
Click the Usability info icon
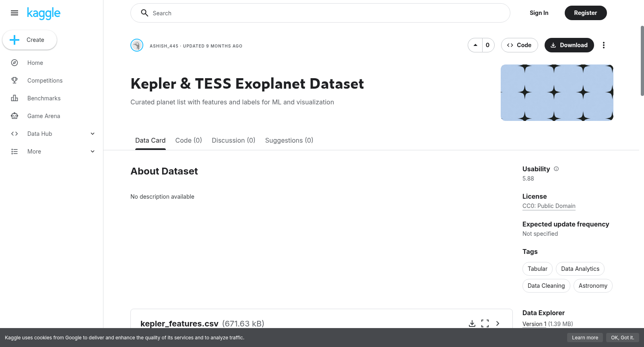click(x=556, y=169)
